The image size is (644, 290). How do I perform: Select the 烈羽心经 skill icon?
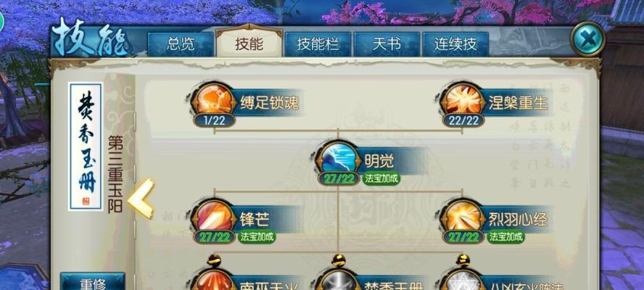[x=463, y=216]
